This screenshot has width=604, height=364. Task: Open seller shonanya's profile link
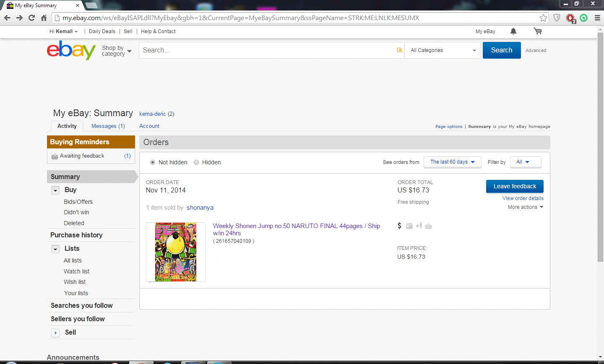click(200, 208)
